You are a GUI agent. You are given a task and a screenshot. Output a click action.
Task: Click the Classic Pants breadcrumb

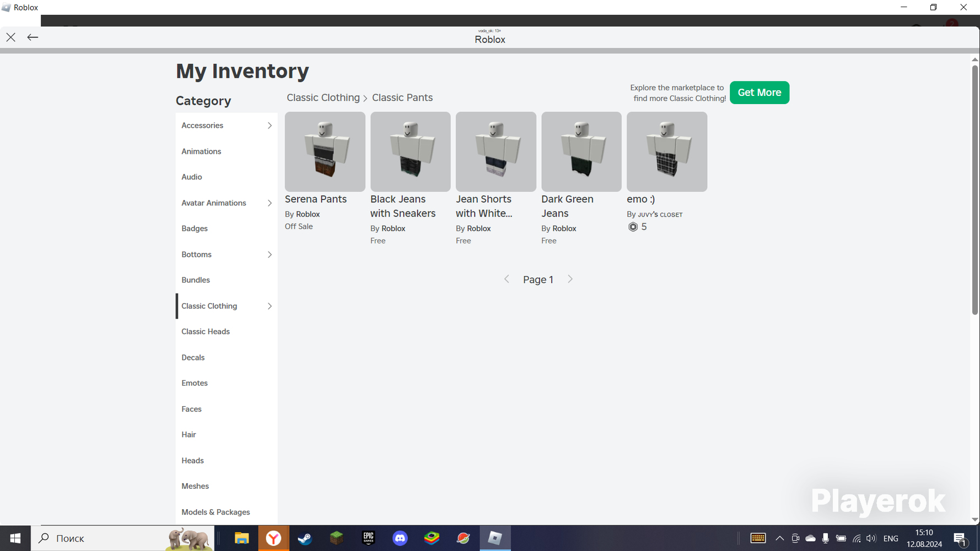(402, 98)
